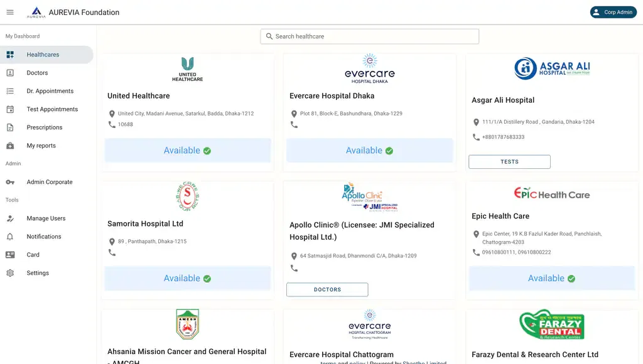
Task: Click Evercare Hospital Dhaka location pin icon
Action: click(294, 114)
